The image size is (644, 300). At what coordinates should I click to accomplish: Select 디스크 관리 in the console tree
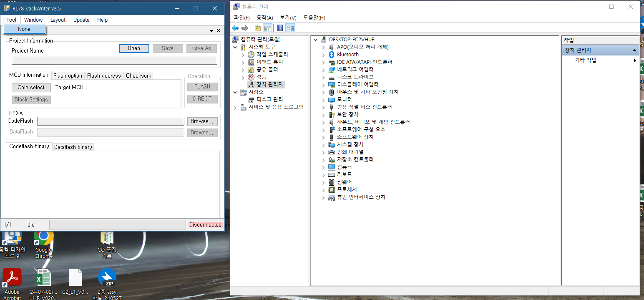(x=269, y=99)
